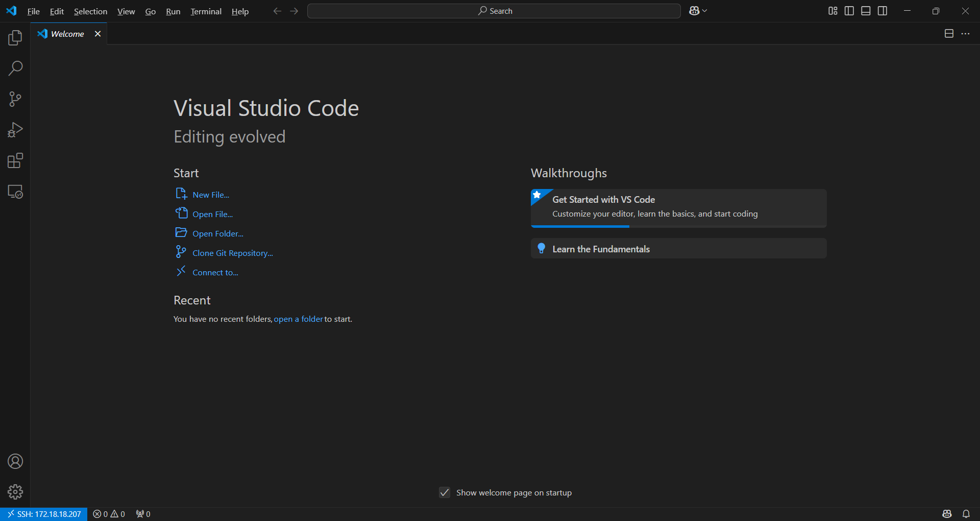
Task: Open the Selection menu
Action: pos(90,11)
